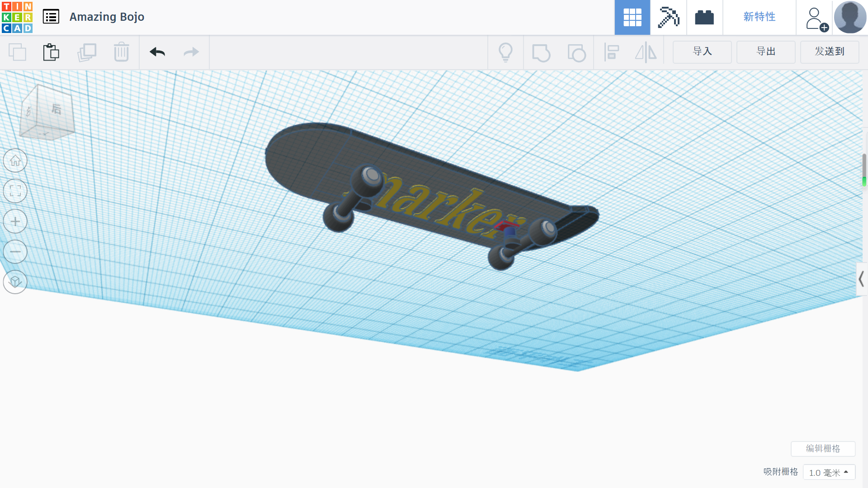The image size is (868, 488).
Task: Group shapes with the group icon
Action: [541, 52]
